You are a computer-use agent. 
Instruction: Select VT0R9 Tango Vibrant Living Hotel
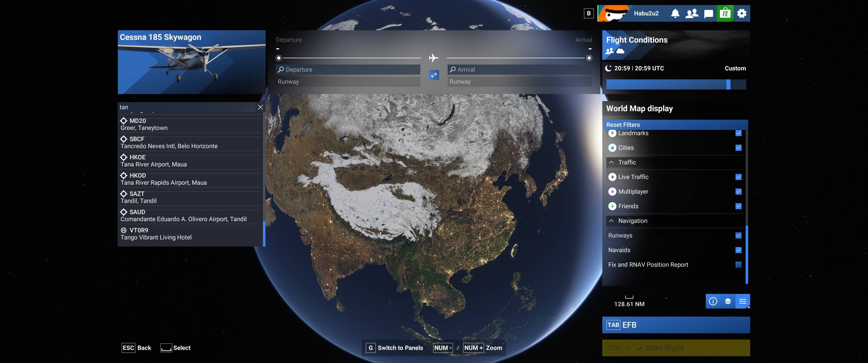(191, 234)
